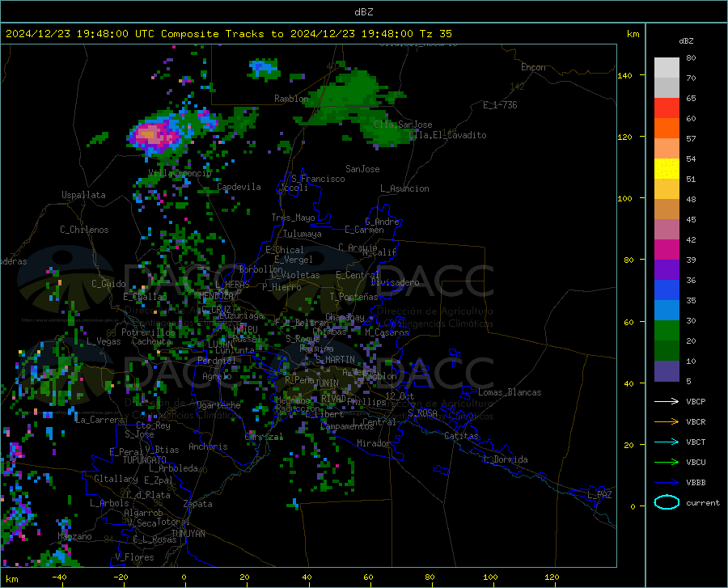Click the dBZ title at the top
The height and width of the screenshot is (588, 728).
(x=363, y=12)
